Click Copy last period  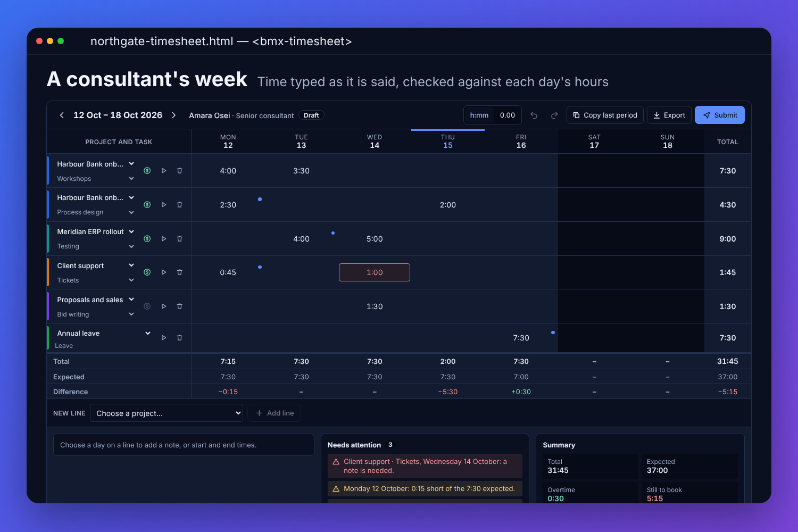click(605, 115)
